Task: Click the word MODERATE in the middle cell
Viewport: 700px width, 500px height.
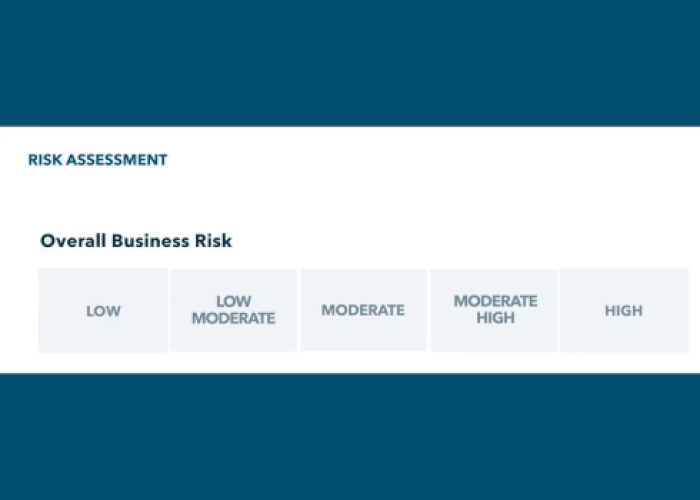Action: [363, 310]
